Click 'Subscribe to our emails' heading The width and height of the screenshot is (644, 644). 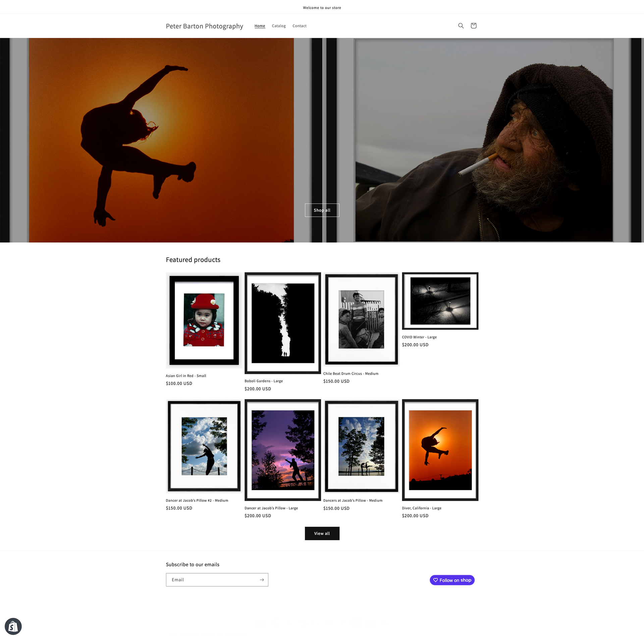tap(193, 565)
